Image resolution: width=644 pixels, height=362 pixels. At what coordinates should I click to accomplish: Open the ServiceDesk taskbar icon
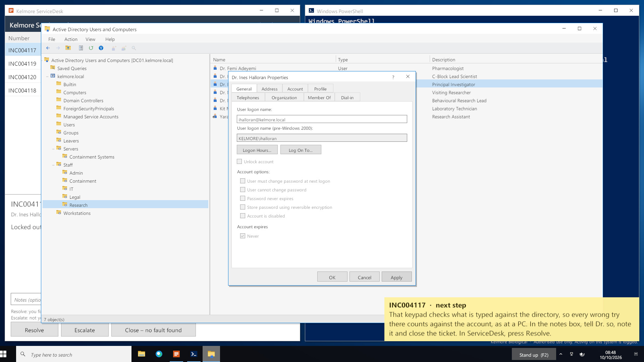[x=176, y=354]
